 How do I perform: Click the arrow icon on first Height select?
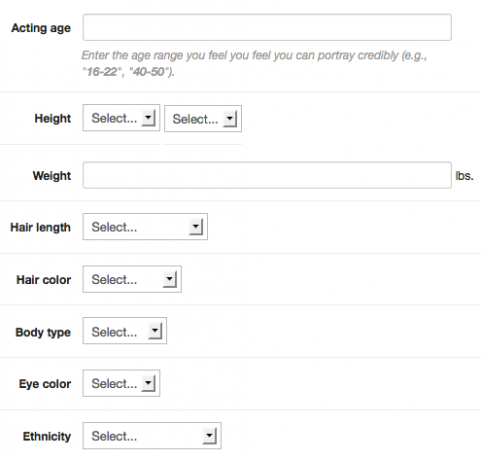click(x=148, y=118)
